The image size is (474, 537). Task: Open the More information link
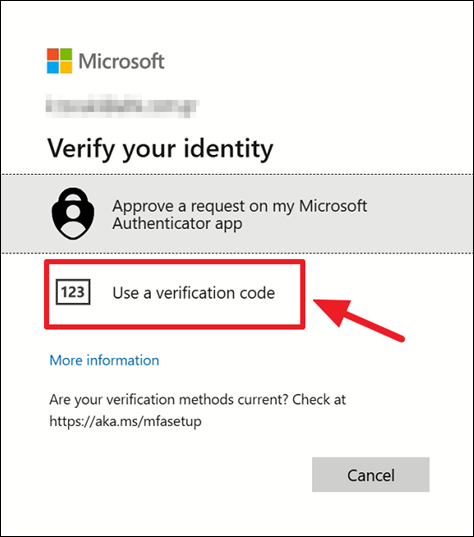coord(104,360)
